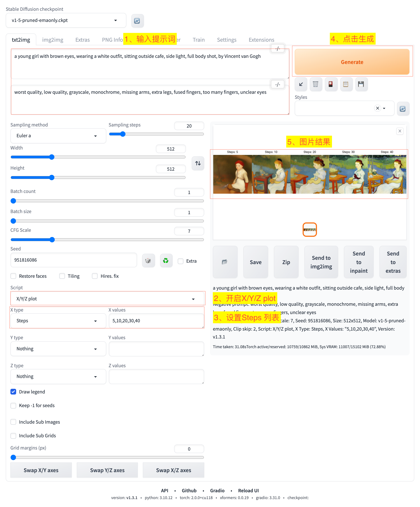
Task: Click the red card extra networks icon
Action: click(331, 84)
